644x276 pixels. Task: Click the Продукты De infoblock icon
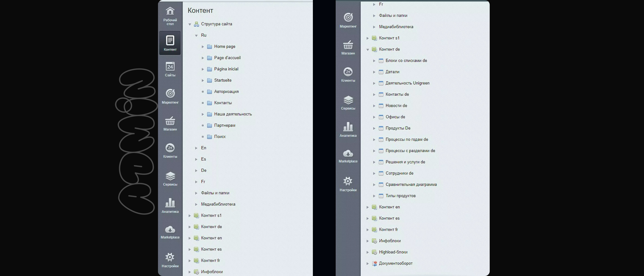[381, 129]
